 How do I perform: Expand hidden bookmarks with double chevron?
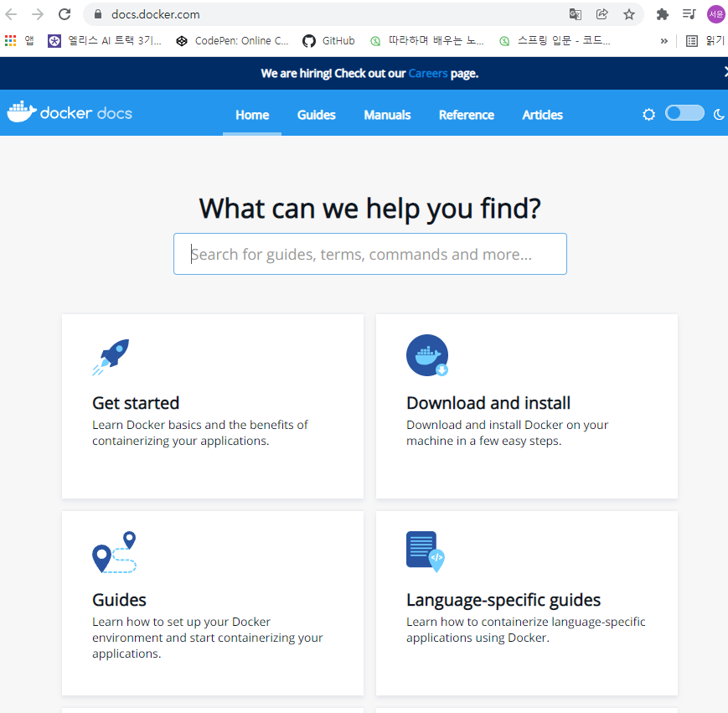pos(664,41)
